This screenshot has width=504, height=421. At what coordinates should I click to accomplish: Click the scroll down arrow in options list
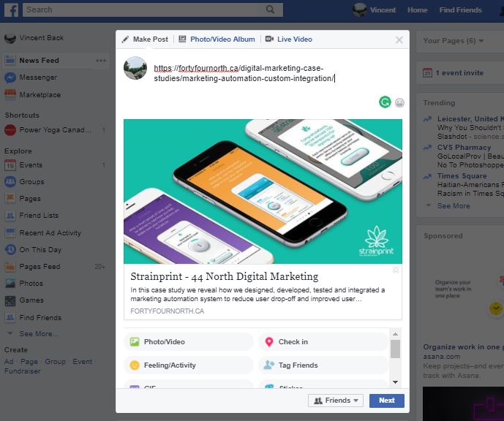point(395,382)
